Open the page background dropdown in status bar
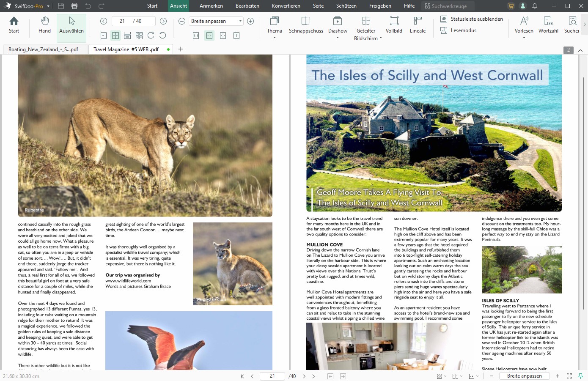 point(441,376)
